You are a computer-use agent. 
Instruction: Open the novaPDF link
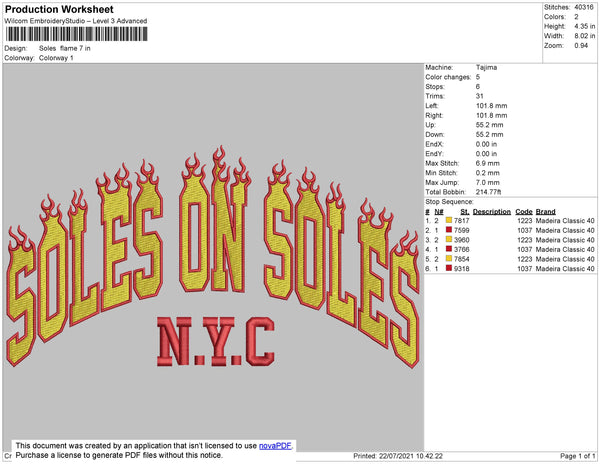pyautogui.click(x=275, y=446)
